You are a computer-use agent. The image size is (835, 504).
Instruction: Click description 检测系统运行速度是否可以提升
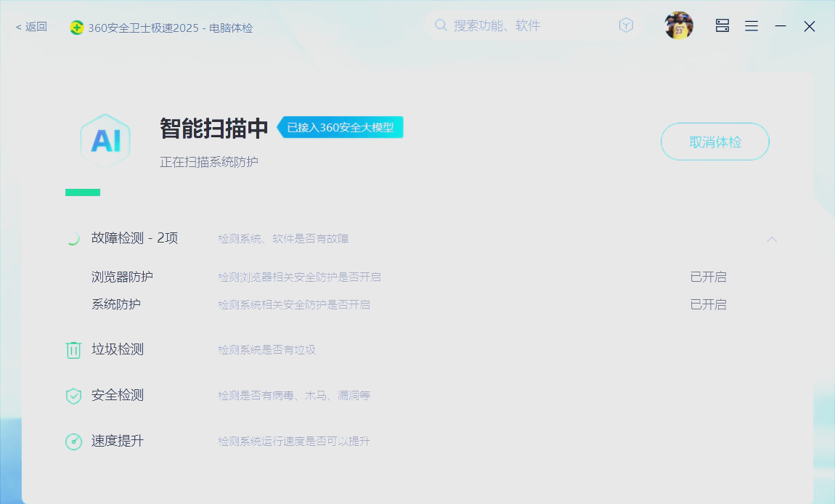click(x=294, y=442)
